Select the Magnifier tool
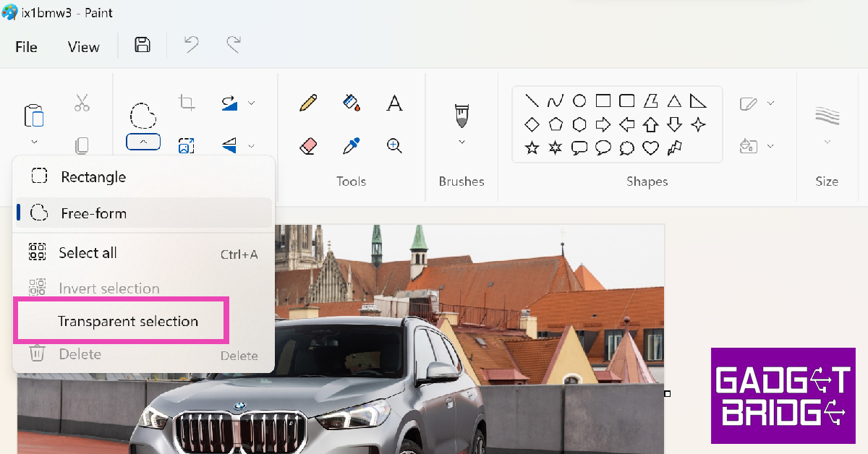 [x=394, y=145]
